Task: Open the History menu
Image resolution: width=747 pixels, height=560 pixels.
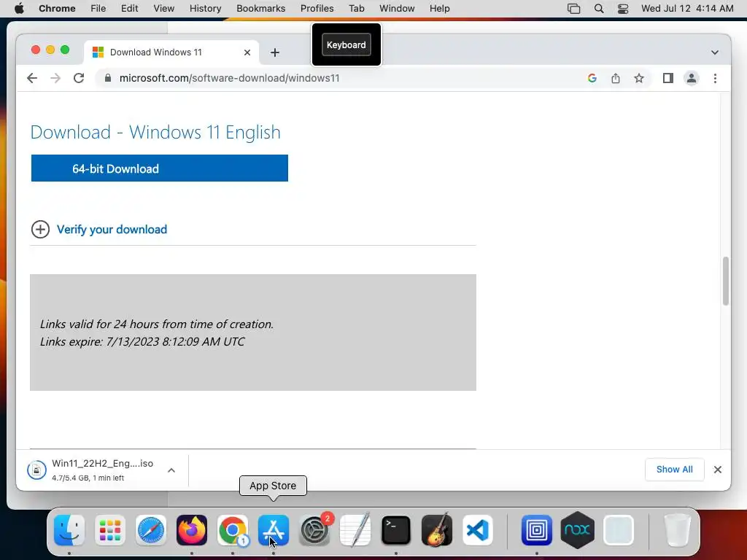Action: point(205,9)
